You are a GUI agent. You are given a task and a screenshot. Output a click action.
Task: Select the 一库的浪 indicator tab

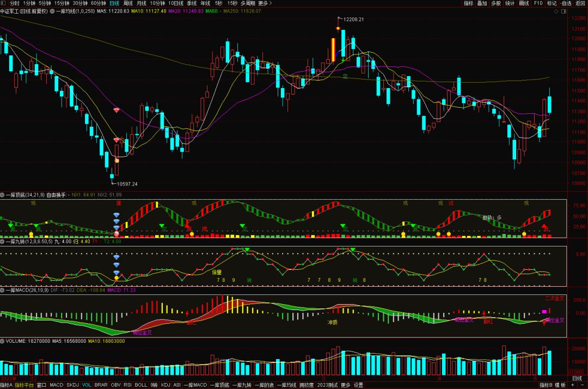pos(265,385)
